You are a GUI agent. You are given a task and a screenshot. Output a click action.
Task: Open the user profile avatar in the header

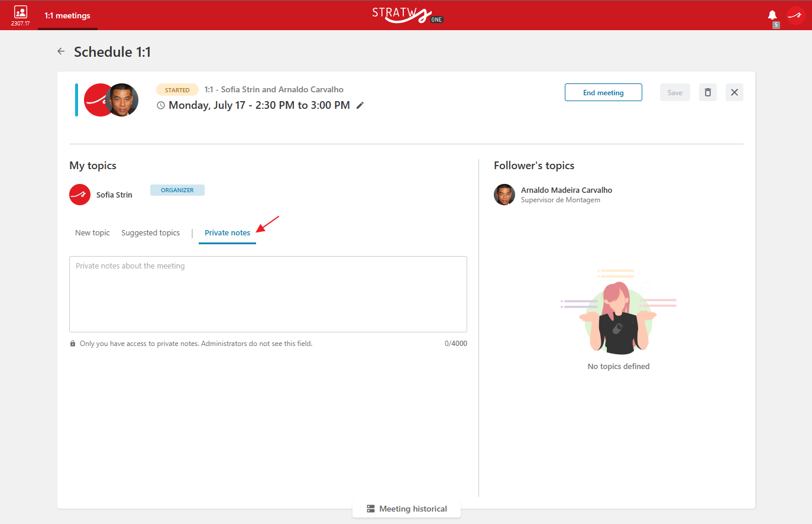(795, 15)
